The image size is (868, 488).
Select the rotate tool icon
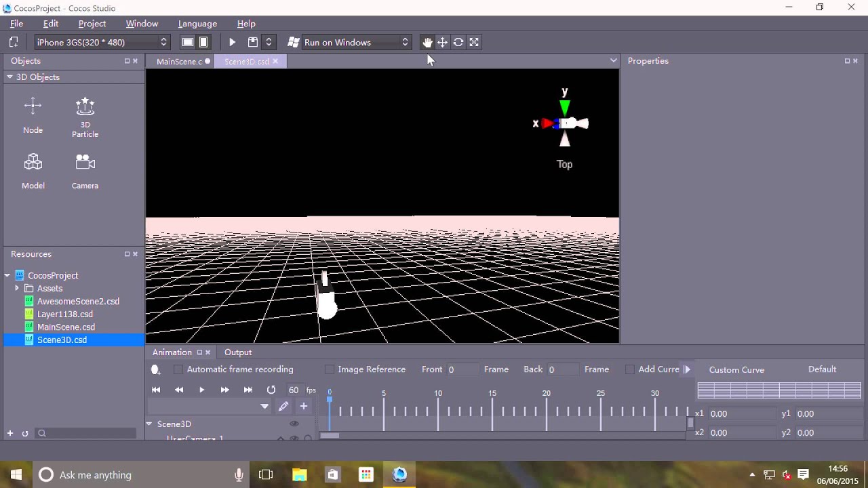click(x=458, y=42)
